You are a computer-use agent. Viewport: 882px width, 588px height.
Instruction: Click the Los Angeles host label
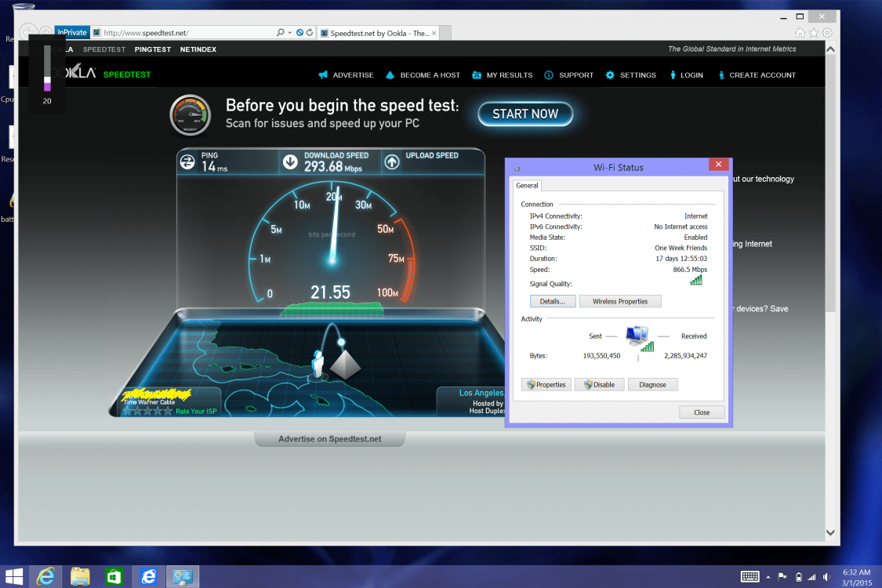point(481,393)
